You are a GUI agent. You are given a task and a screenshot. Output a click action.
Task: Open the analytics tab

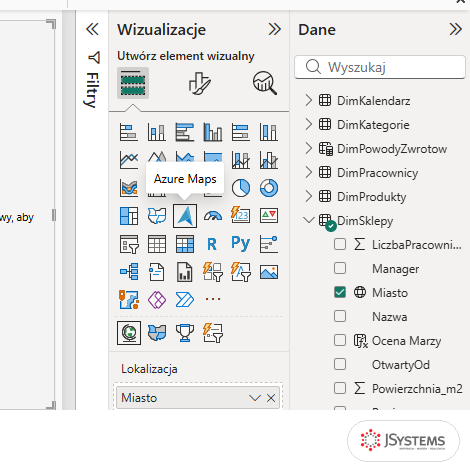coord(265,83)
